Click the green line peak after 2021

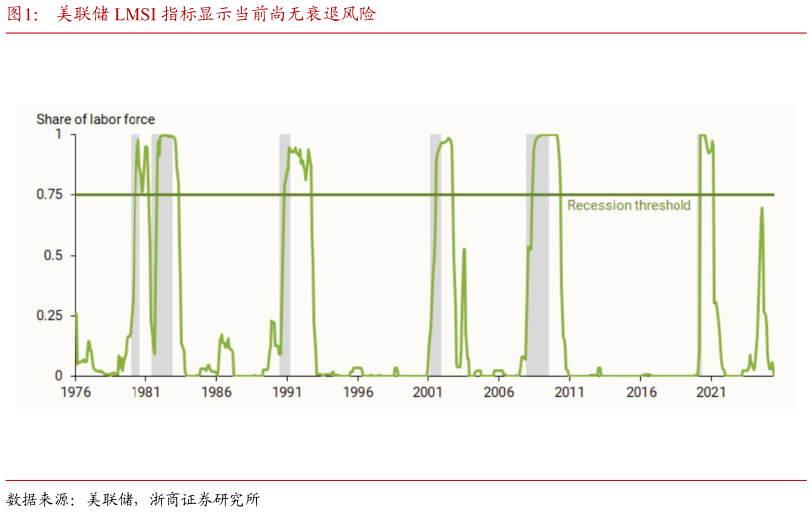(x=762, y=209)
